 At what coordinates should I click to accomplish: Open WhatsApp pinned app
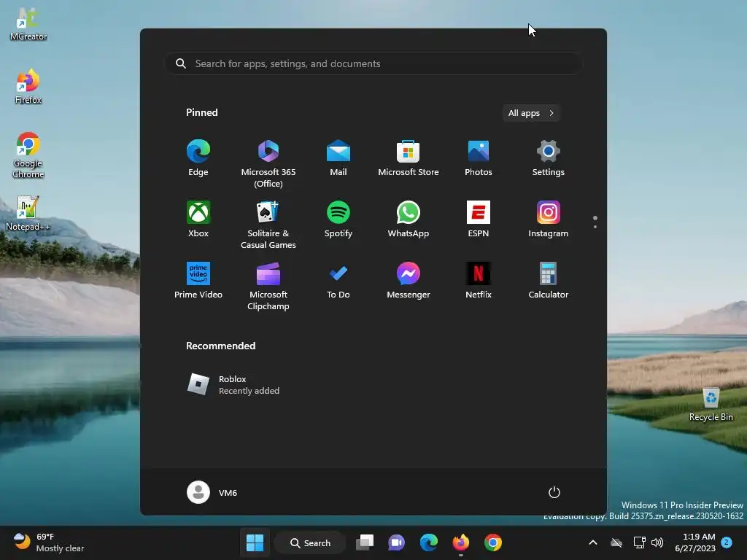[x=409, y=219]
